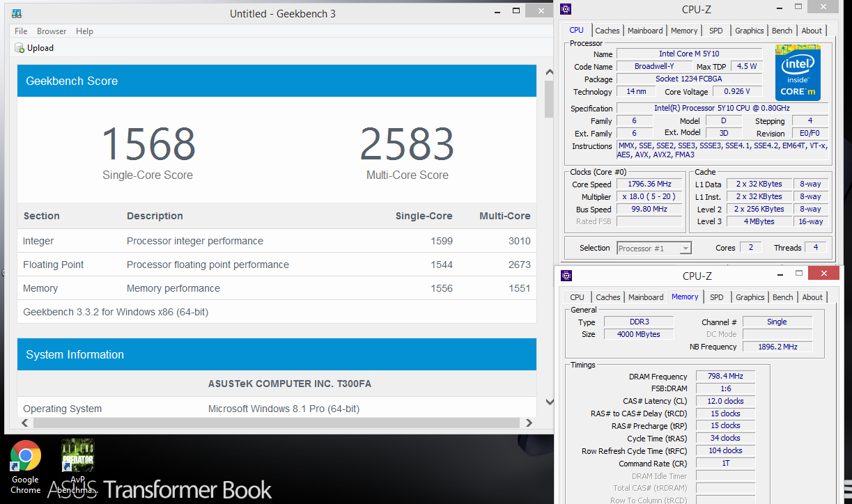The image size is (852, 504).
Task: Switch to Mainboard tab in the lower CPU-Z window
Action: 646,297
